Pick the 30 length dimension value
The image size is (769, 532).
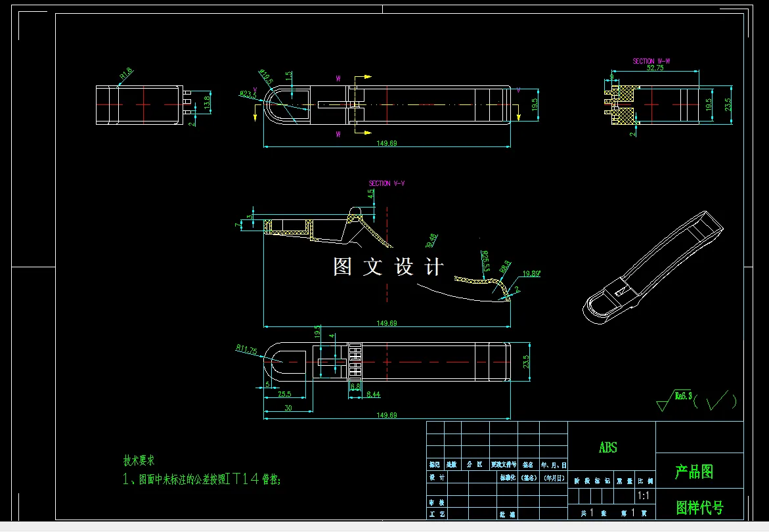(288, 407)
